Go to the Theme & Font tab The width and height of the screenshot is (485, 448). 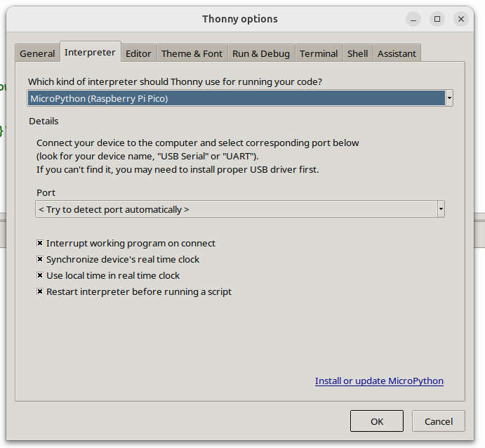pyautogui.click(x=192, y=53)
